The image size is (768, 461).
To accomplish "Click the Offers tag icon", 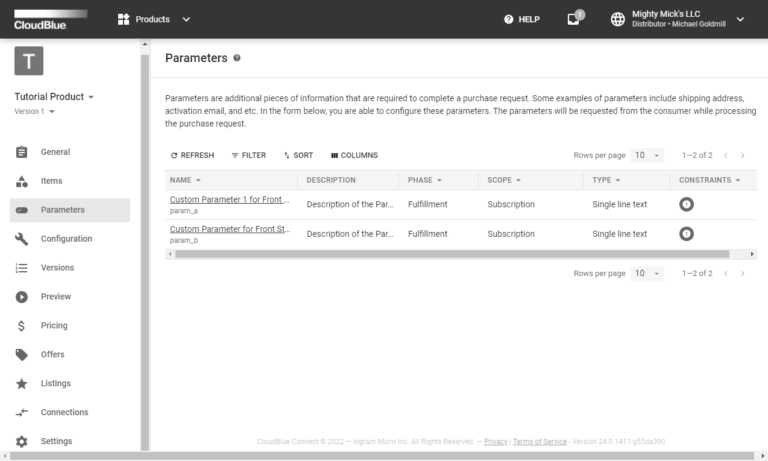I will (x=22, y=355).
